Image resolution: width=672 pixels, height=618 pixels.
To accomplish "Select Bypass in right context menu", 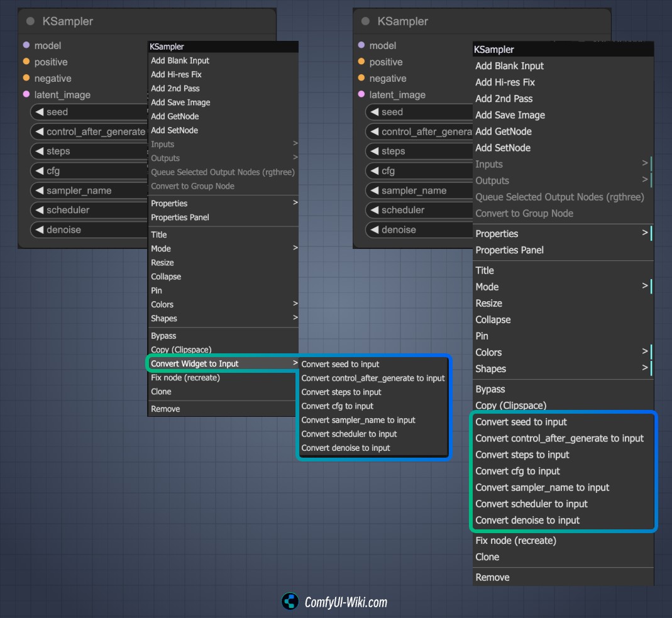I will pos(563,389).
